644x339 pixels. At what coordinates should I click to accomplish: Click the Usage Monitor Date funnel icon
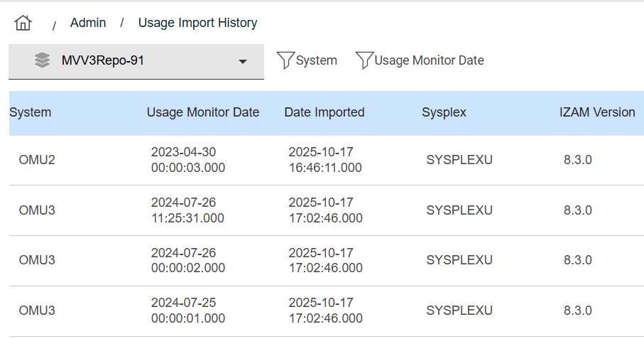364,60
